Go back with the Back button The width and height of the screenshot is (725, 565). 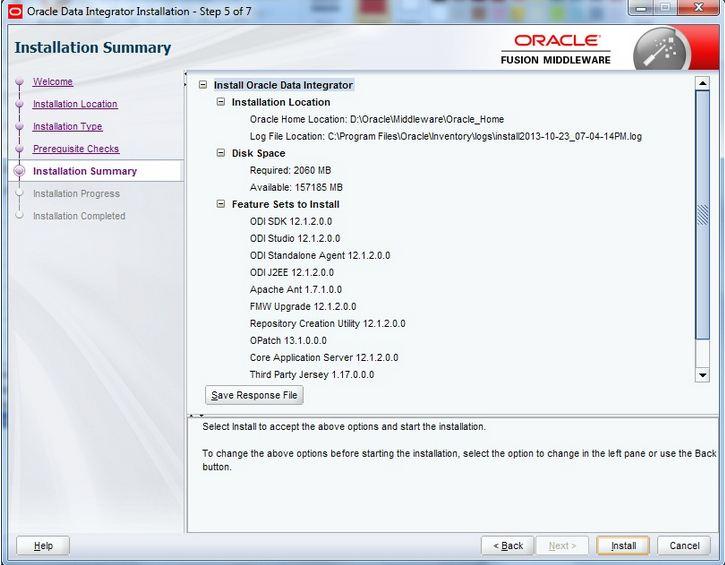tap(508, 546)
